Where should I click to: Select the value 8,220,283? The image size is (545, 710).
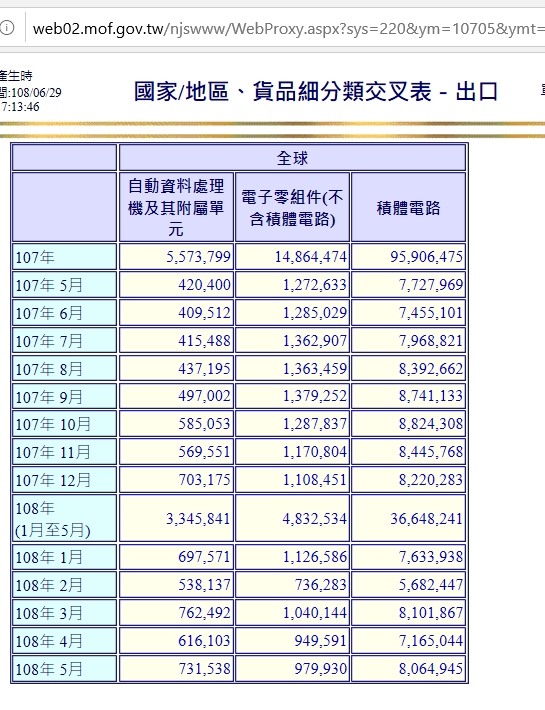point(430,480)
